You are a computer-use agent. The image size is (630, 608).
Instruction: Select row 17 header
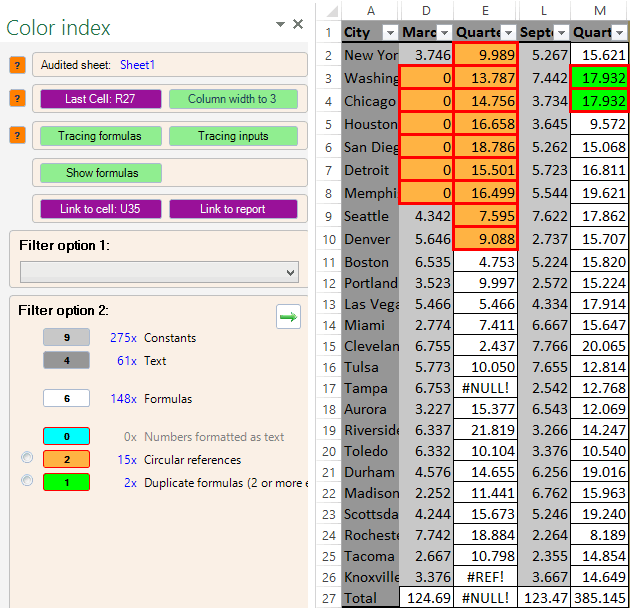329,388
